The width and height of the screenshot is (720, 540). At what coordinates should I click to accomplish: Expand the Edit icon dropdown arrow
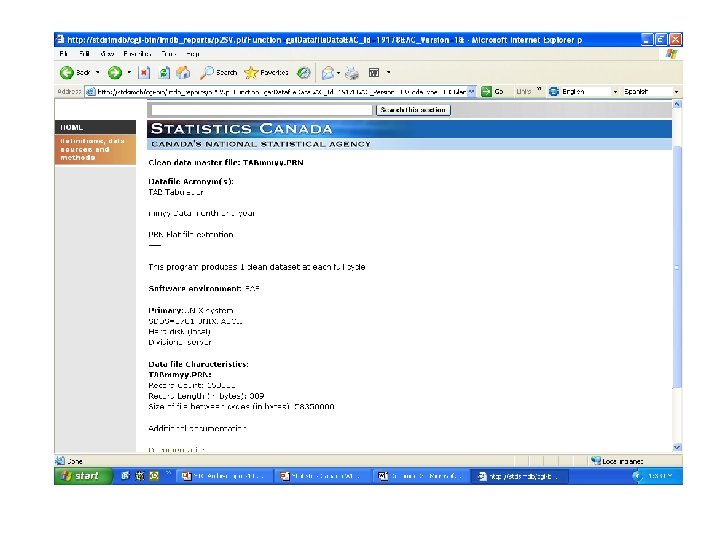(388, 73)
